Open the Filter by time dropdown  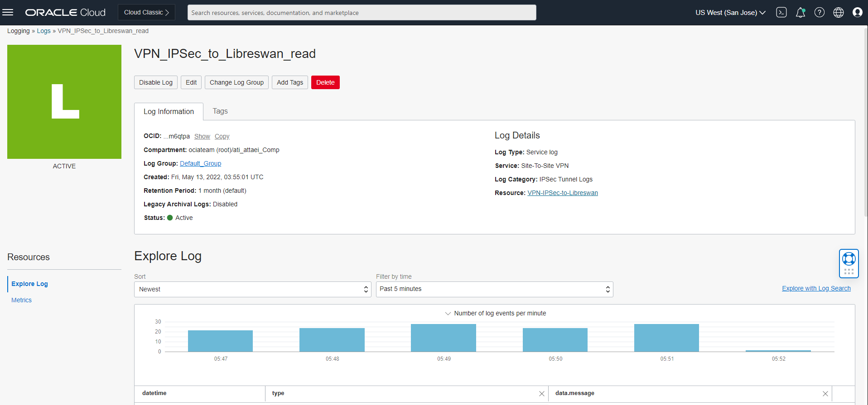[494, 289]
